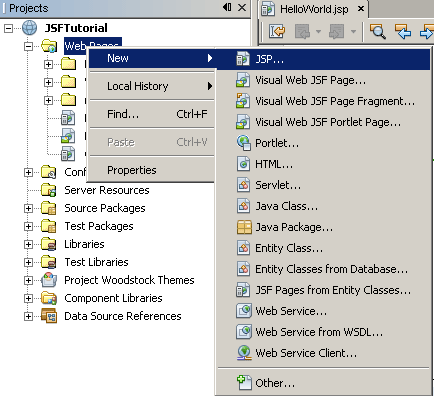Close the HelloWorld.jsp tab
The height and width of the screenshot is (396, 434).
coord(361,9)
